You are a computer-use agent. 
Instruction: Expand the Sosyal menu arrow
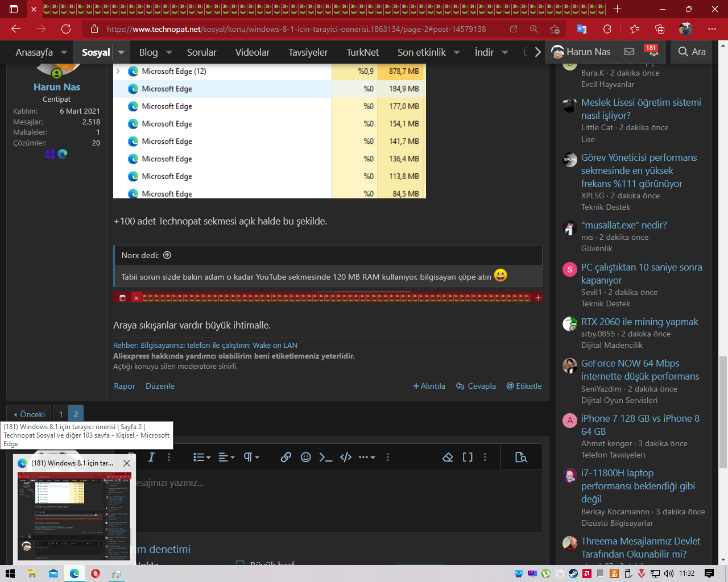pyautogui.click(x=121, y=52)
